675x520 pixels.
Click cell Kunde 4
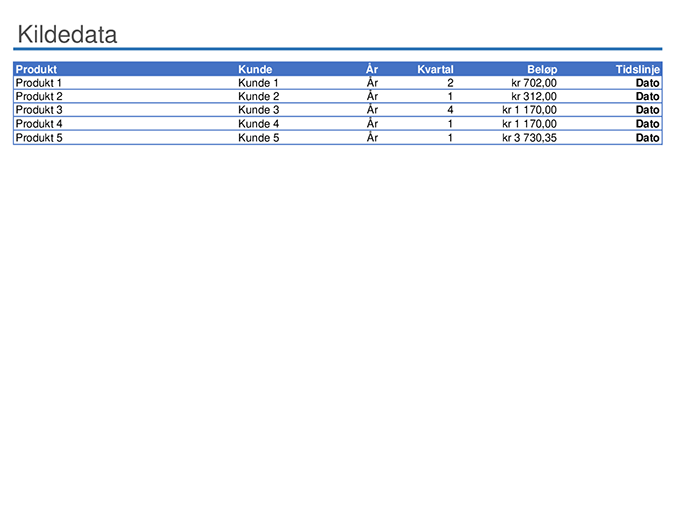pos(259,124)
